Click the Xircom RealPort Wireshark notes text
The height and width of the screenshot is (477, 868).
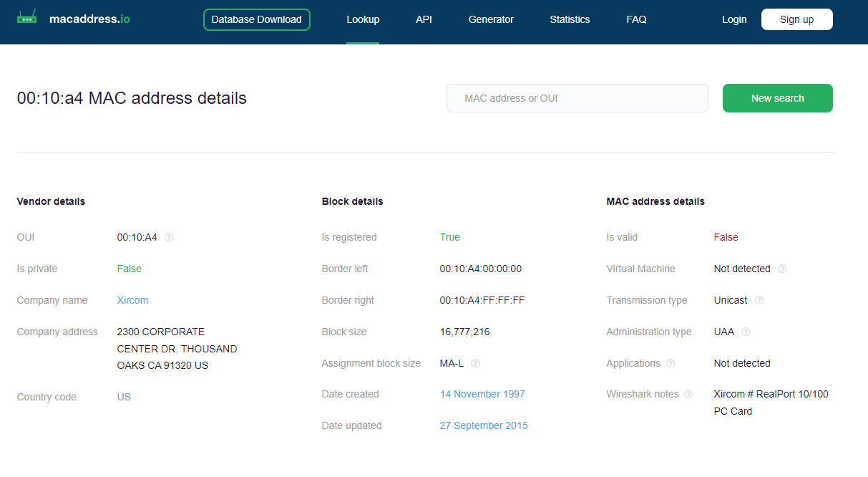point(771,403)
